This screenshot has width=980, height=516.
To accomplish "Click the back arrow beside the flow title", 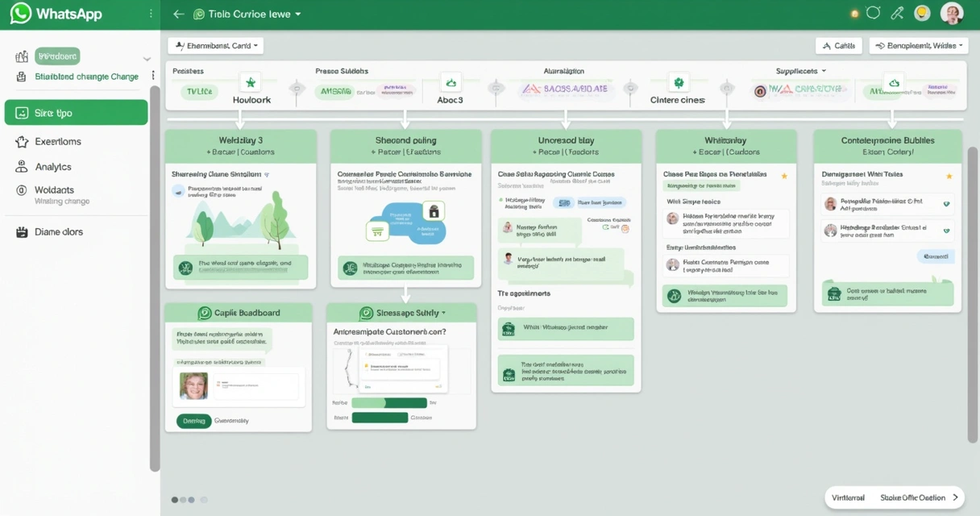I will (178, 14).
